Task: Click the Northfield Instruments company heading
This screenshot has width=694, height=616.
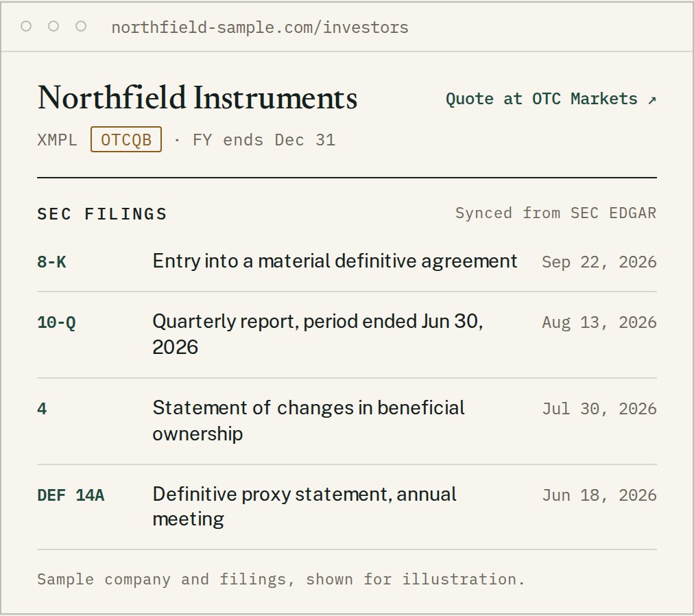Action: [x=198, y=97]
